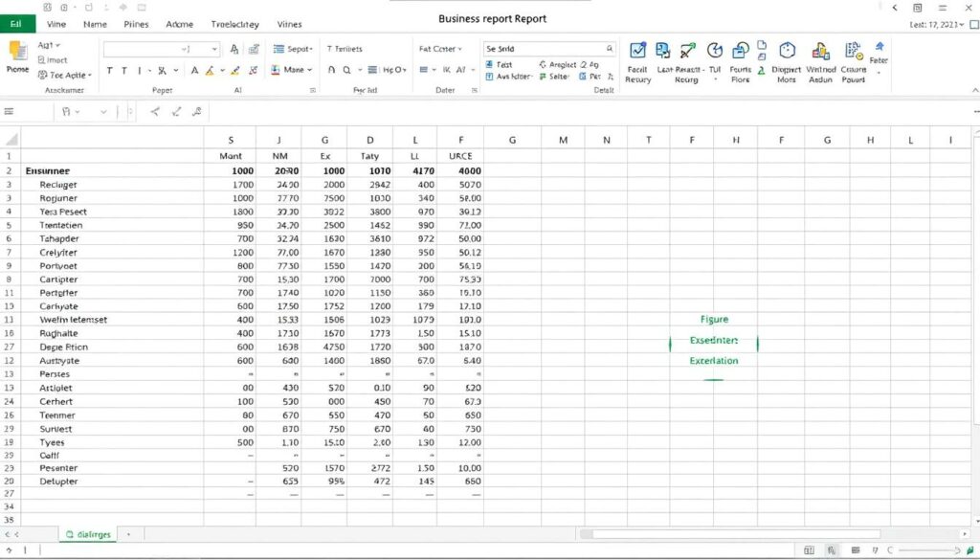This screenshot has height=560, width=980.
Task: Click the URCE column header cell
Action: [x=460, y=156]
